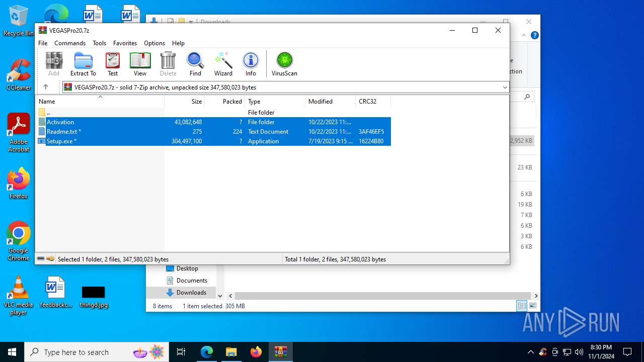Sort by the Modified column header
This screenshot has height=362, width=644.
click(331, 101)
